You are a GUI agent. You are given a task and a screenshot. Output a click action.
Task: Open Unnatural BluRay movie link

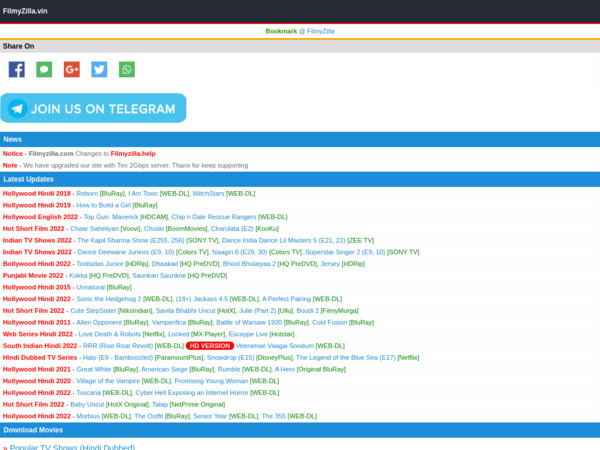click(x=91, y=287)
